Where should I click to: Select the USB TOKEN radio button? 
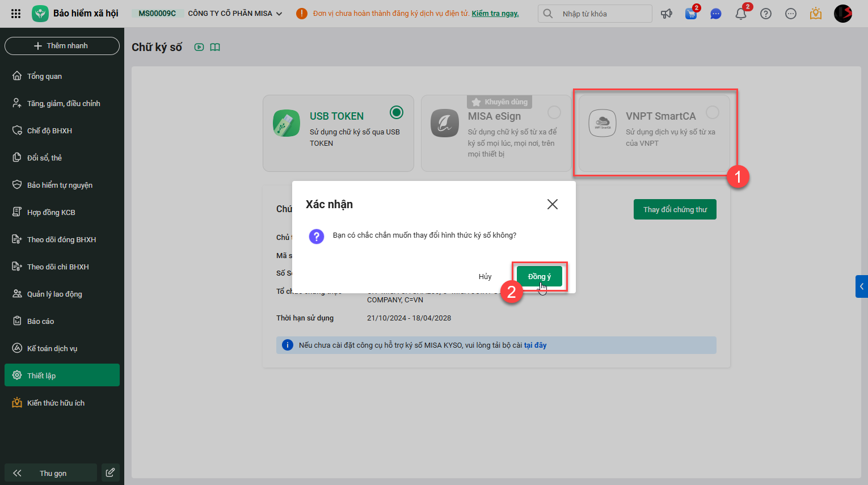(397, 112)
